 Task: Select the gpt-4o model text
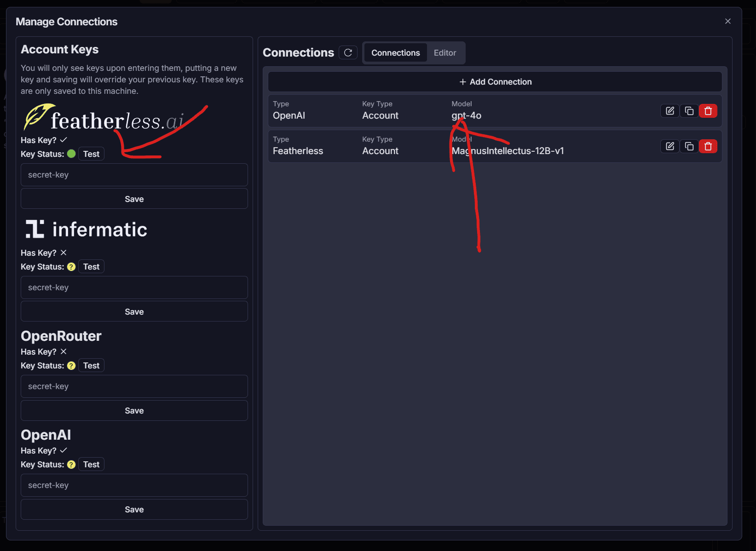pyautogui.click(x=467, y=115)
